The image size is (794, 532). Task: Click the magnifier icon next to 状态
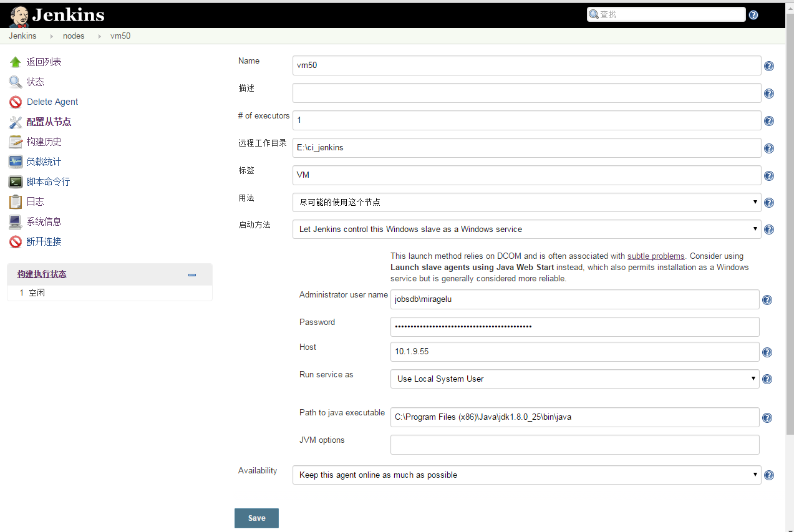coord(16,82)
